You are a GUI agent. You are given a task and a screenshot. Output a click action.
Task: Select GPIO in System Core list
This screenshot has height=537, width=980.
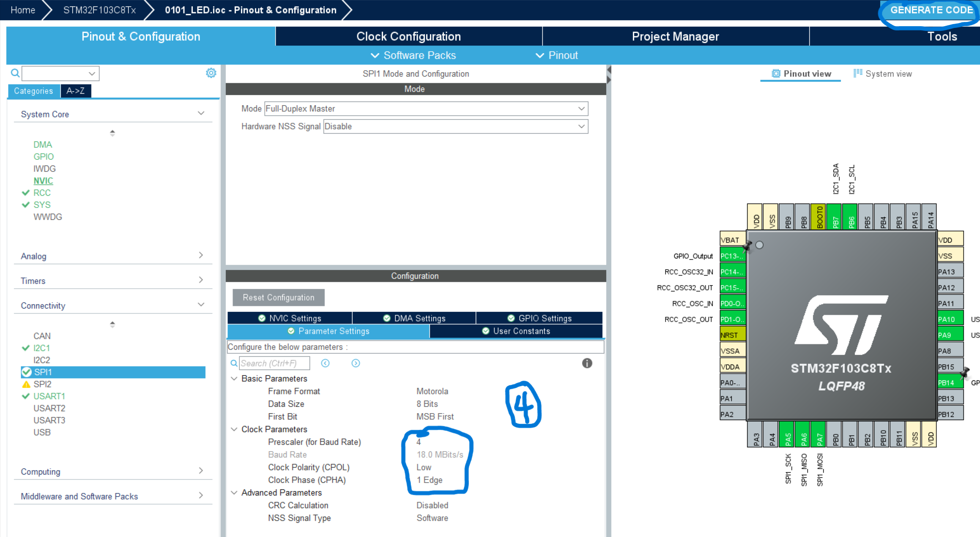(44, 157)
